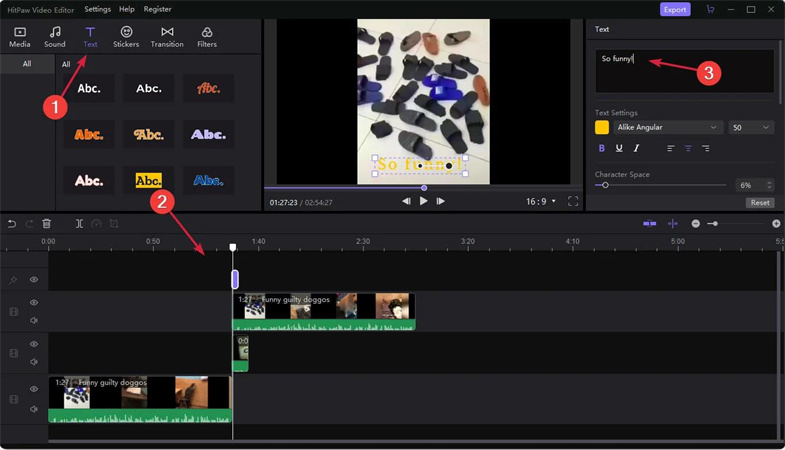785x450 pixels.
Task: Click the shopping cart icon
Action: (710, 10)
